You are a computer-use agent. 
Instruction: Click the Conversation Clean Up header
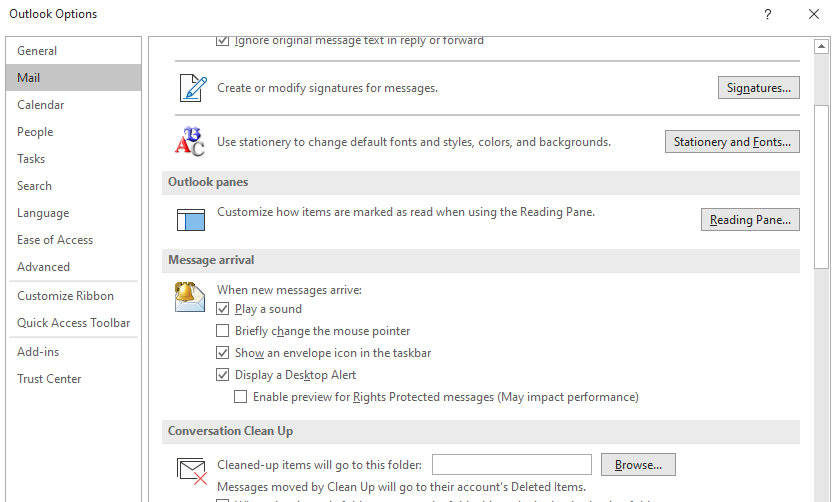coord(481,431)
